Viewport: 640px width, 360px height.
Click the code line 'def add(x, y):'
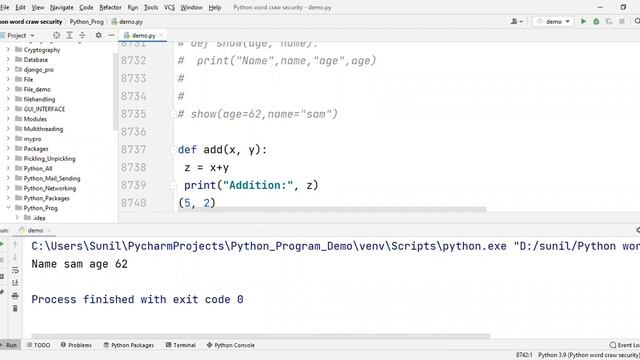click(222, 150)
